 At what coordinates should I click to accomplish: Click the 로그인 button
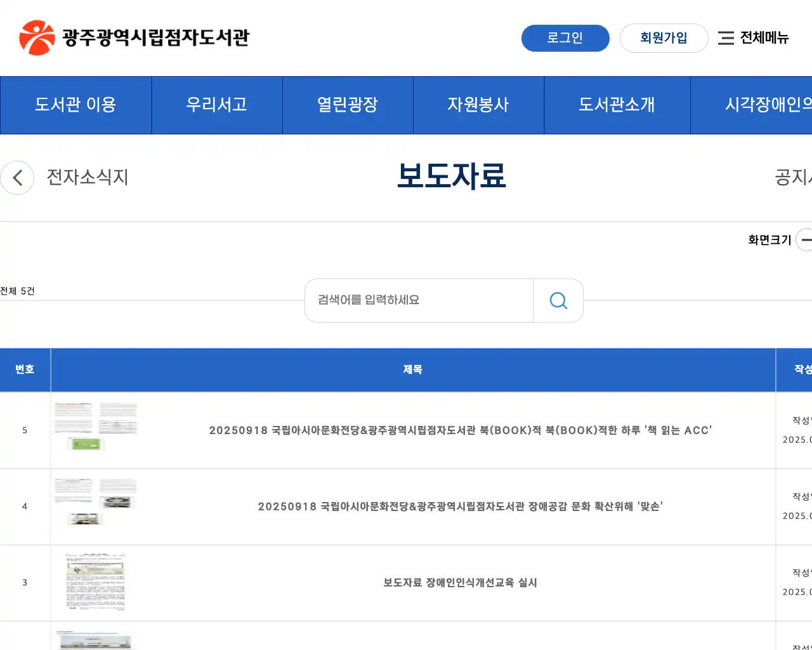(565, 38)
